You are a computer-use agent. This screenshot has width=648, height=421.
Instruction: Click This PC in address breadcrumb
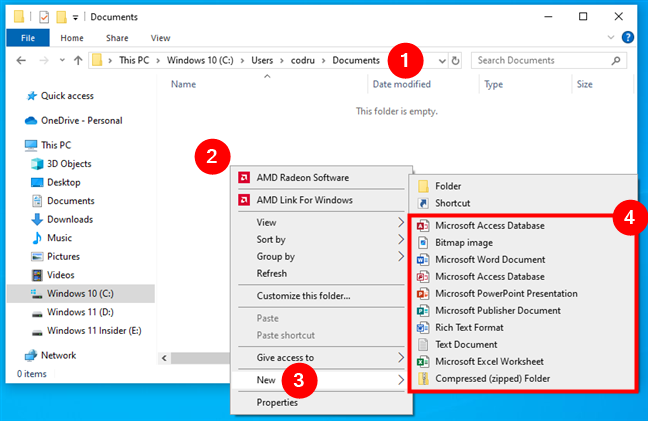pyautogui.click(x=134, y=61)
